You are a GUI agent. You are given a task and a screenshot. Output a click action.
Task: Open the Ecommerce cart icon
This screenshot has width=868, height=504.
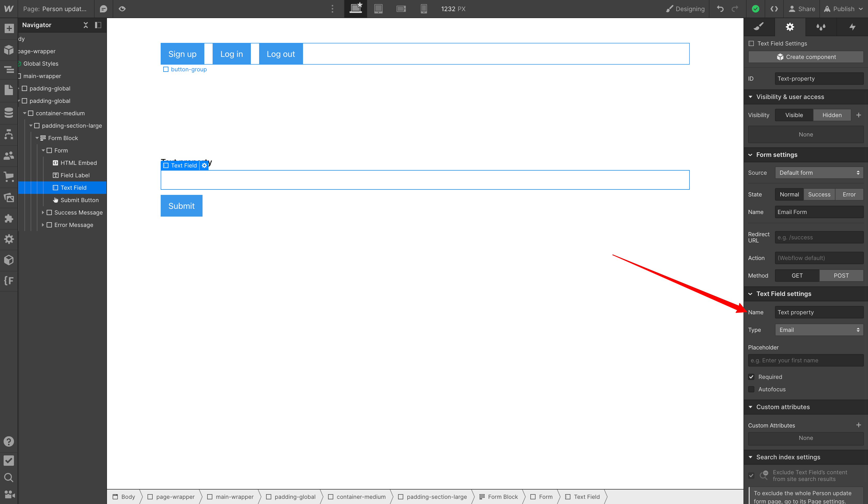pos(9,177)
